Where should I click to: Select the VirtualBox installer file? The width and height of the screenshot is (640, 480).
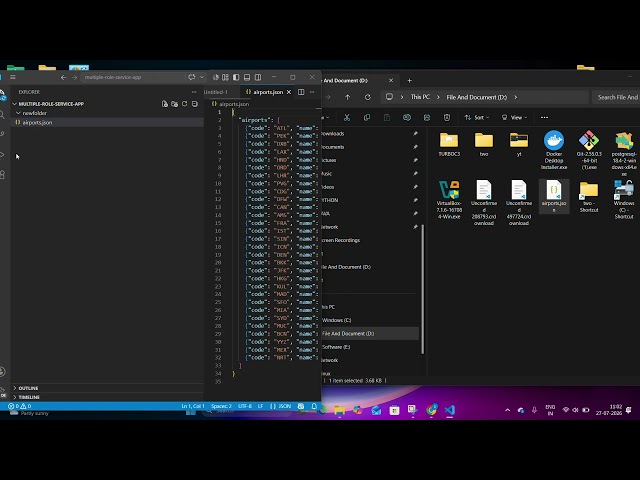tap(449, 200)
